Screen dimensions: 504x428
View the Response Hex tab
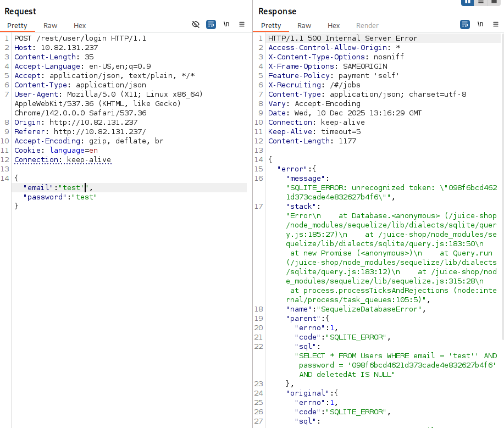pyautogui.click(x=334, y=26)
